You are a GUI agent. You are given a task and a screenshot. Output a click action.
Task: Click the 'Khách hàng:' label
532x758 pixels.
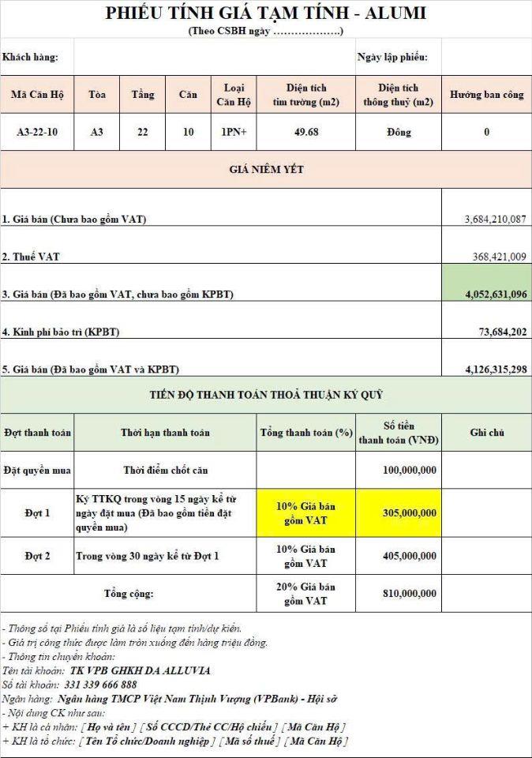coord(30,57)
